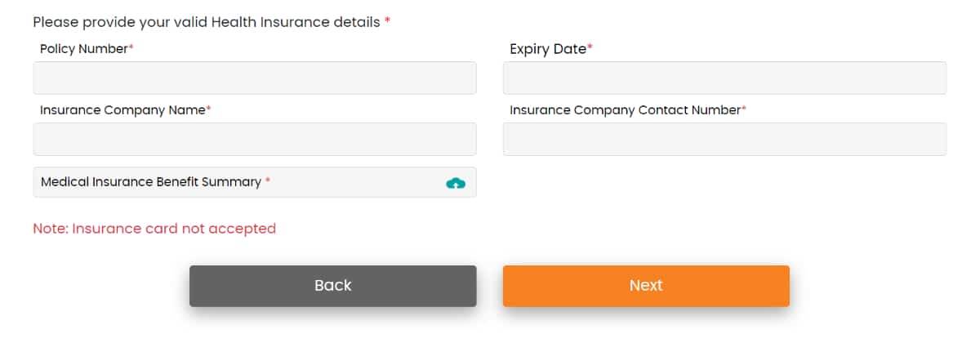This screenshot has height=343, width=980.
Task: Click the asterisk after Medical Insurance Benefit Summary
Action: [x=268, y=181]
